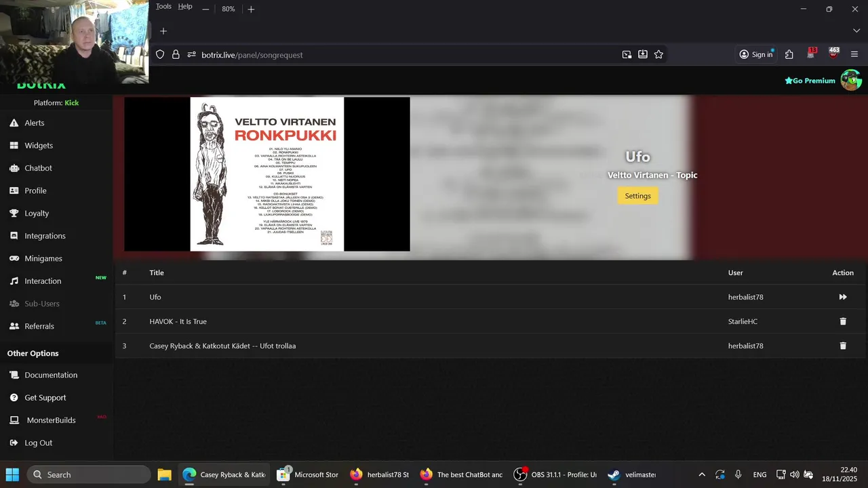Bookmark this page with the star icon
The image size is (868, 488).
[x=658, y=54]
